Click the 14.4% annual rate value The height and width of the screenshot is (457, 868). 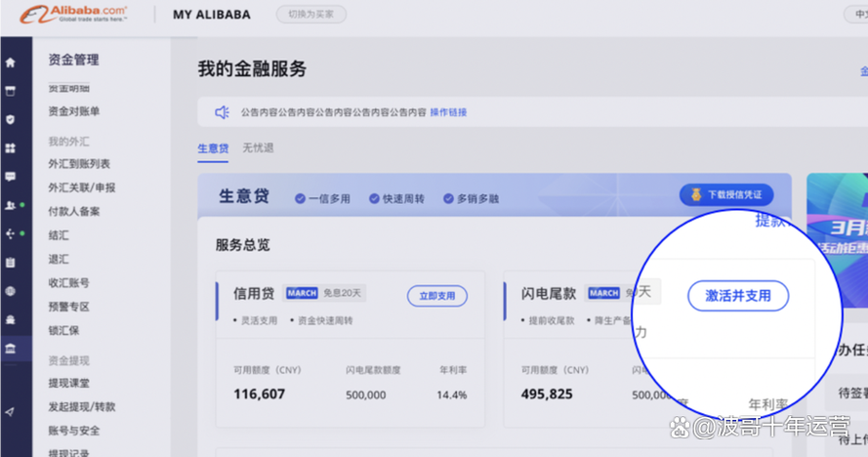tap(452, 395)
